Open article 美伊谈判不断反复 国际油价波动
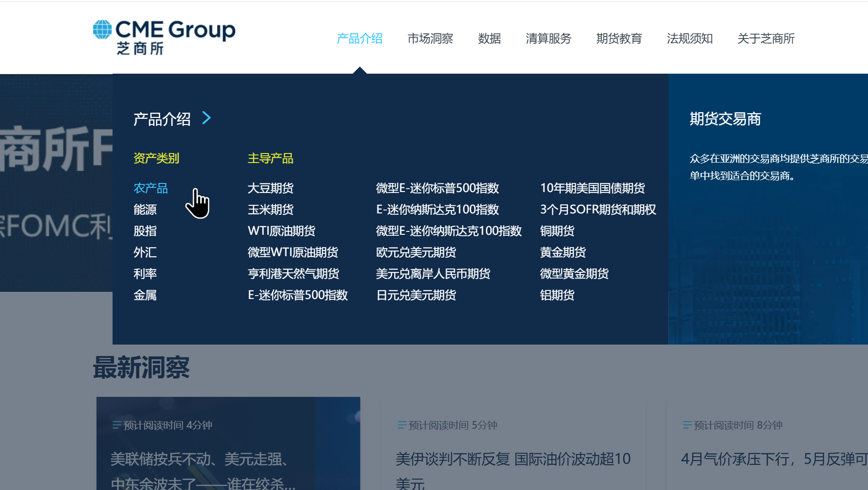868x490 pixels. click(x=513, y=471)
